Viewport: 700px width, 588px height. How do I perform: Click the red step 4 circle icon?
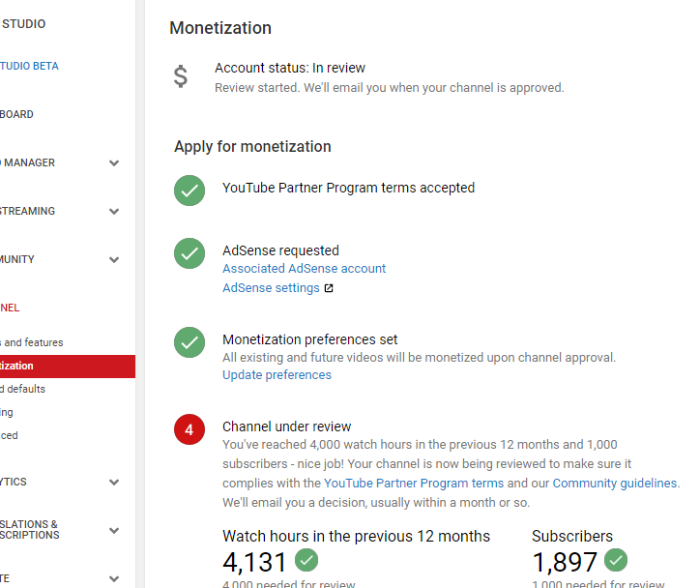tap(190, 429)
